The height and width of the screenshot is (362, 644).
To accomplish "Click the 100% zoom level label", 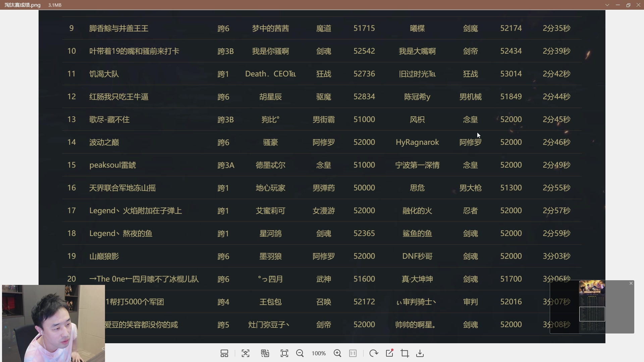I will (319, 353).
